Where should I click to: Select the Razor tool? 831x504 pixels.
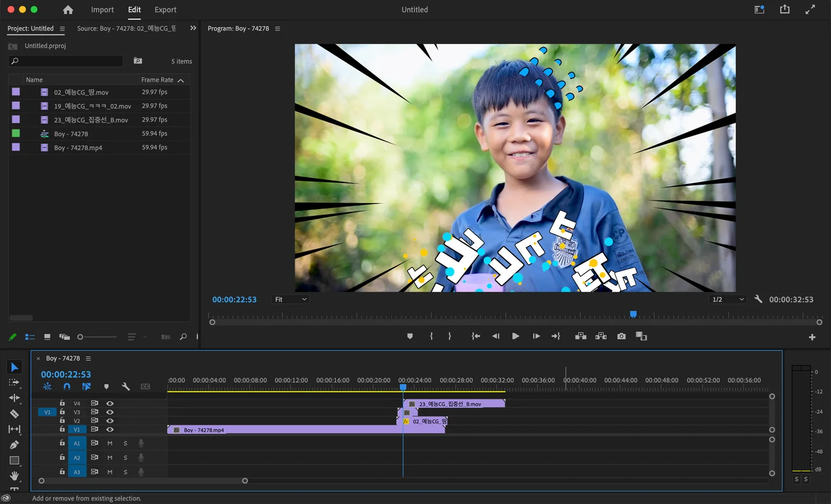point(15,414)
